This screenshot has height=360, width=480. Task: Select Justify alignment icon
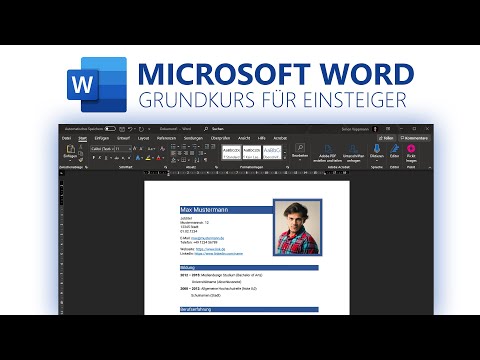pos(192,153)
